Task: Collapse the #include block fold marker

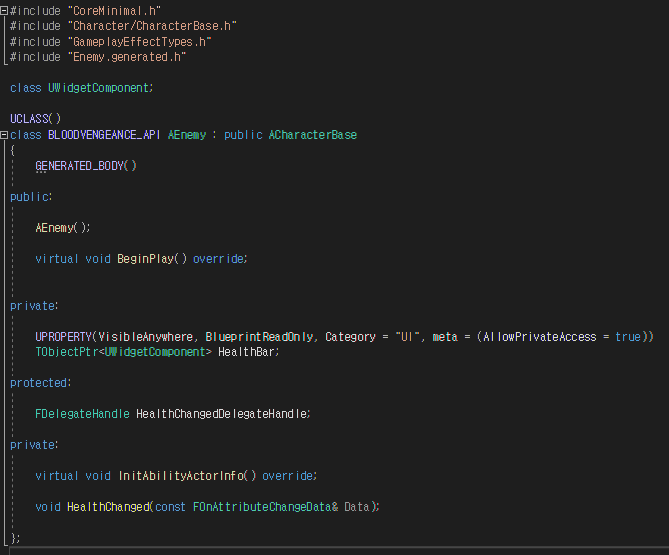Action: [x=4, y=11]
